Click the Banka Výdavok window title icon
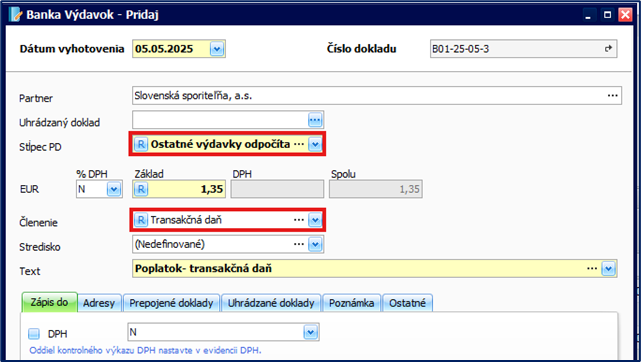This screenshot has width=641, height=362. (x=16, y=15)
